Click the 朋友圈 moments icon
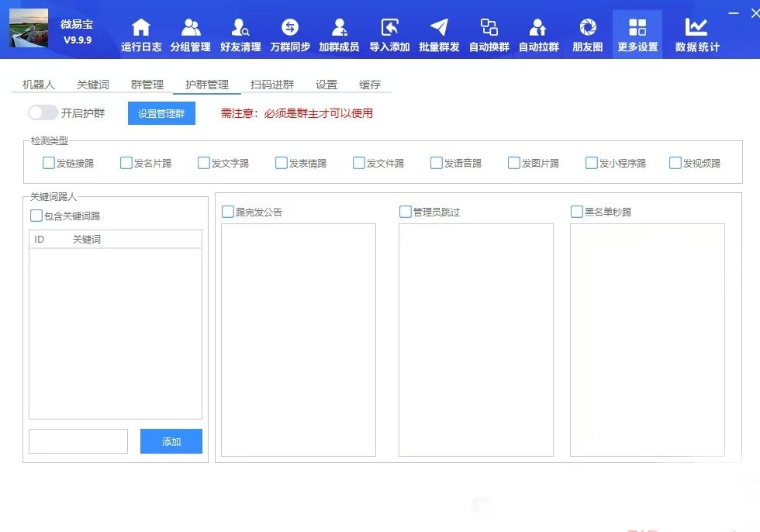Image resolution: width=760 pixels, height=532 pixels. (588, 29)
